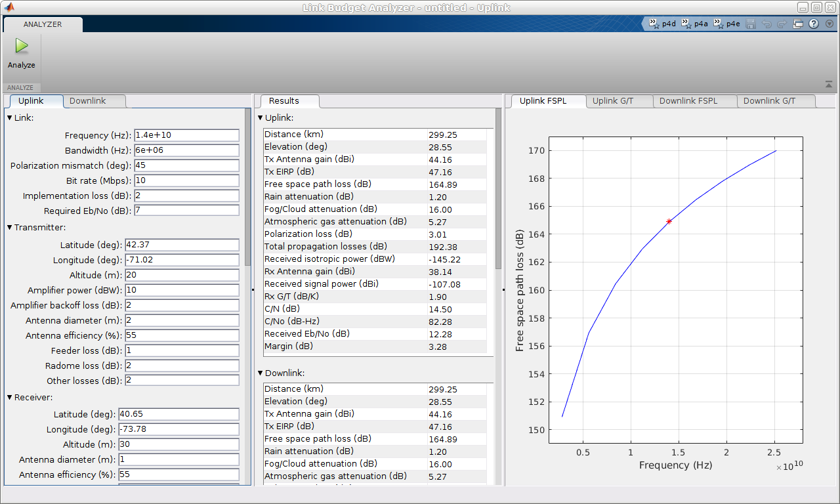Click the Save floppy disk icon
This screenshot has width=840, height=504.
coord(751,24)
